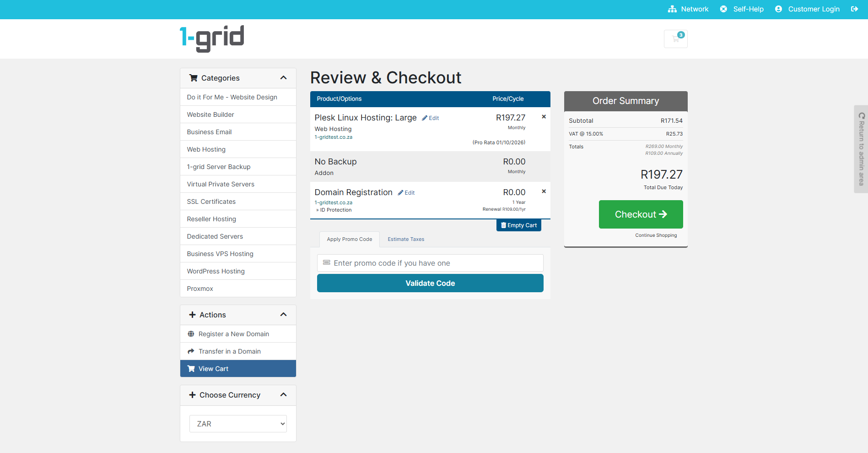Select 1-grid Server Backup category
The height and width of the screenshot is (453, 868).
[238, 167]
